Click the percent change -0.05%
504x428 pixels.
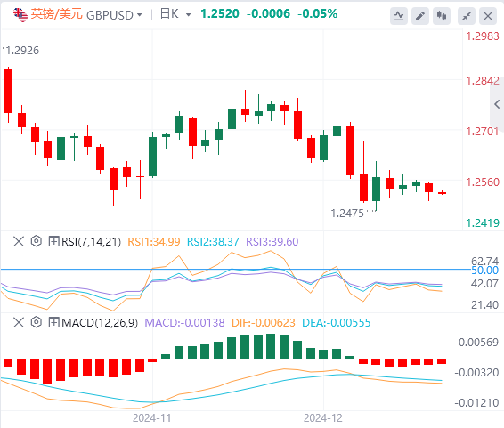318,14
